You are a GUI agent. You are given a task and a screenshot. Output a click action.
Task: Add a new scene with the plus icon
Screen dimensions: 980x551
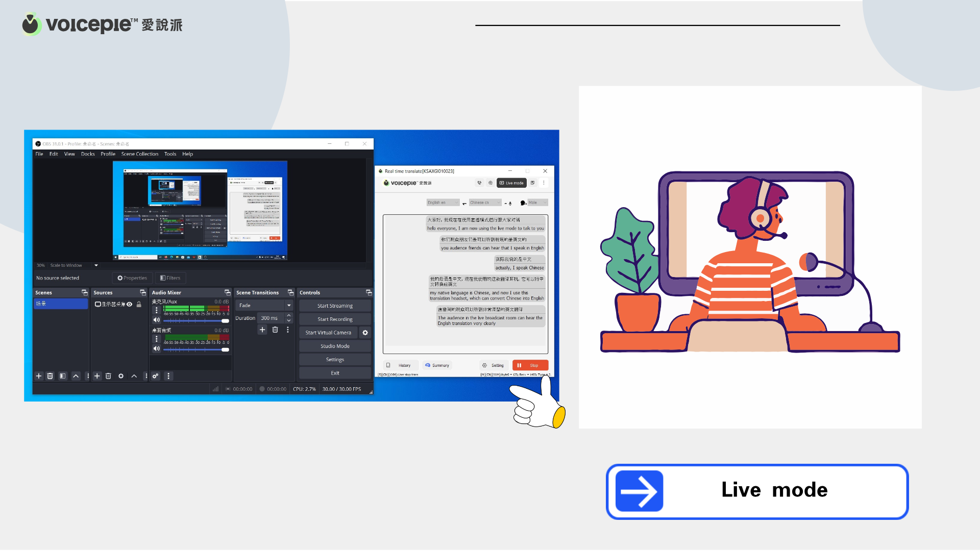click(x=39, y=376)
